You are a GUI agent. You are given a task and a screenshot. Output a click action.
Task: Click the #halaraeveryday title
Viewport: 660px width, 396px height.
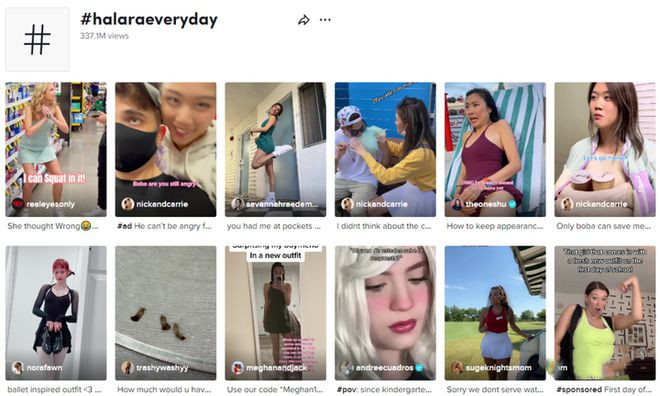click(x=149, y=19)
